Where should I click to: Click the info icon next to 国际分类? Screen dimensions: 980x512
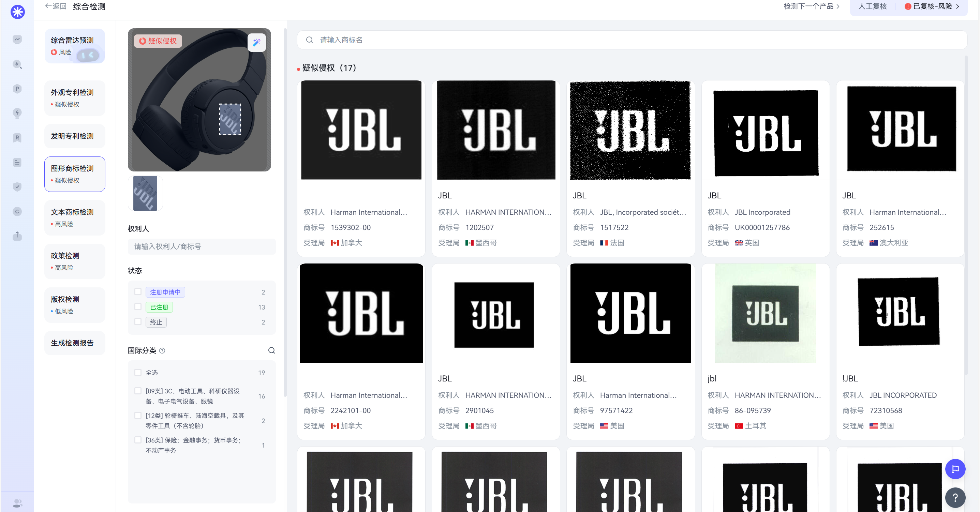(x=162, y=351)
